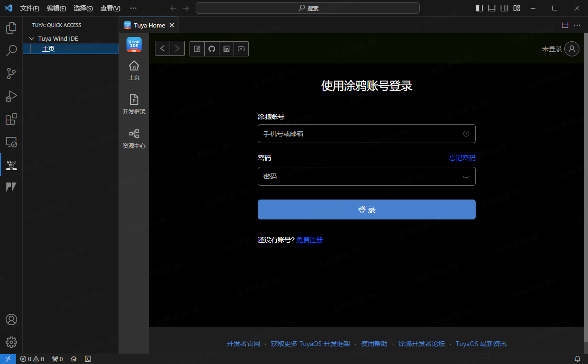Click the blue 登录 button
This screenshot has height=364, width=588.
pyautogui.click(x=366, y=209)
